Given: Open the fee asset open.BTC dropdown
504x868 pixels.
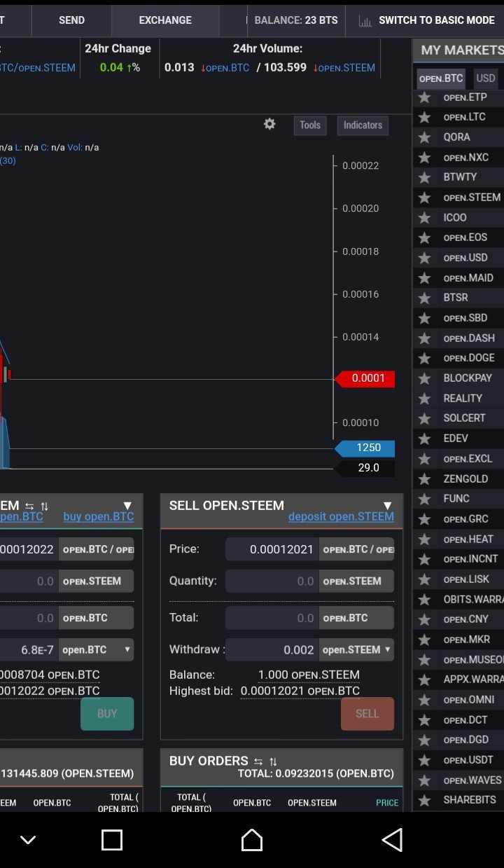Looking at the screenshot, I should pyautogui.click(x=96, y=649).
